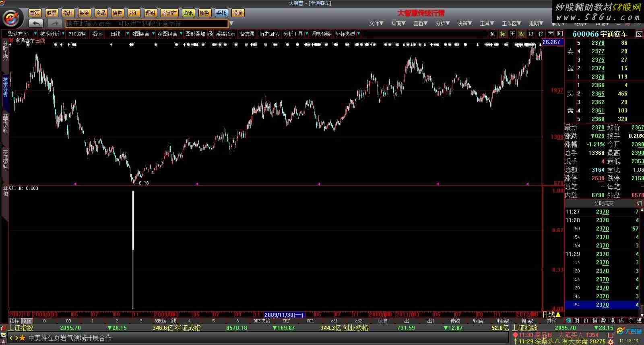
Task: Select the 讯 tab in bottom-right strip
Action: 613,321
